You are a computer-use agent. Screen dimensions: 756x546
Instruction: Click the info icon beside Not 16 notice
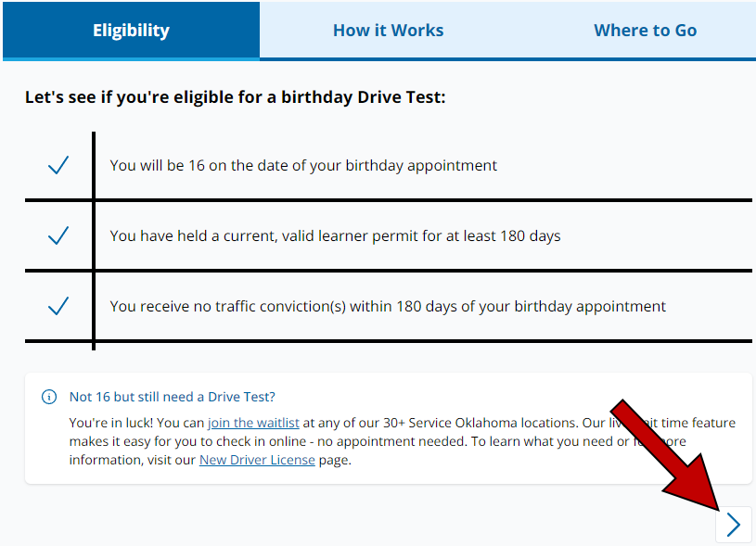pyautogui.click(x=49, y=397)
